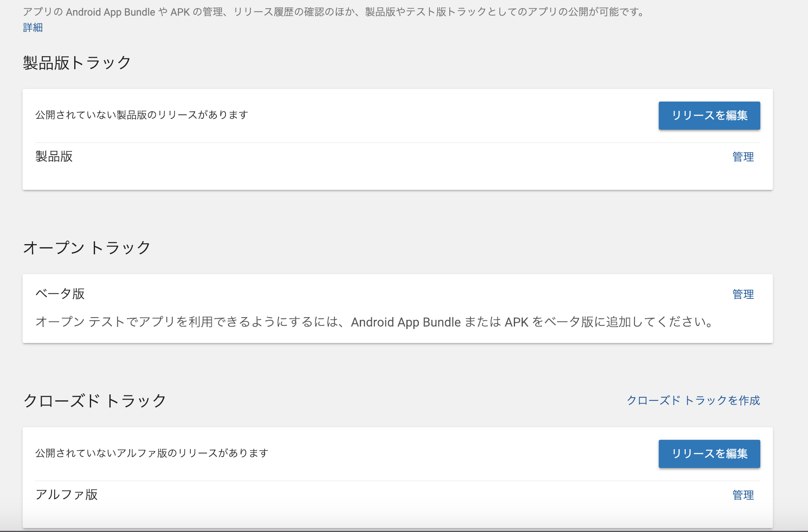Click text 公開されていないアルファ版のリリースがあります
This screenshot has width=808, height=532.
pyautogui.click(x=152, y=453)
